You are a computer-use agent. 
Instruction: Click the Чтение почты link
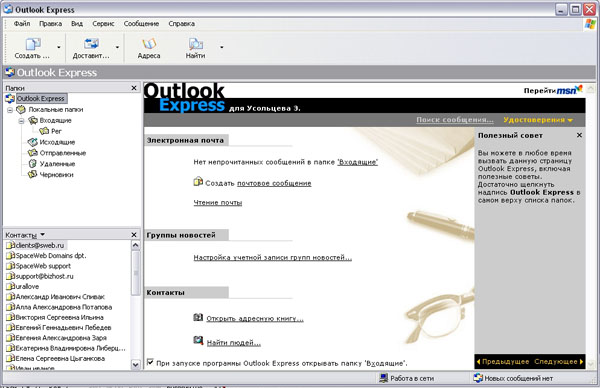218,203
